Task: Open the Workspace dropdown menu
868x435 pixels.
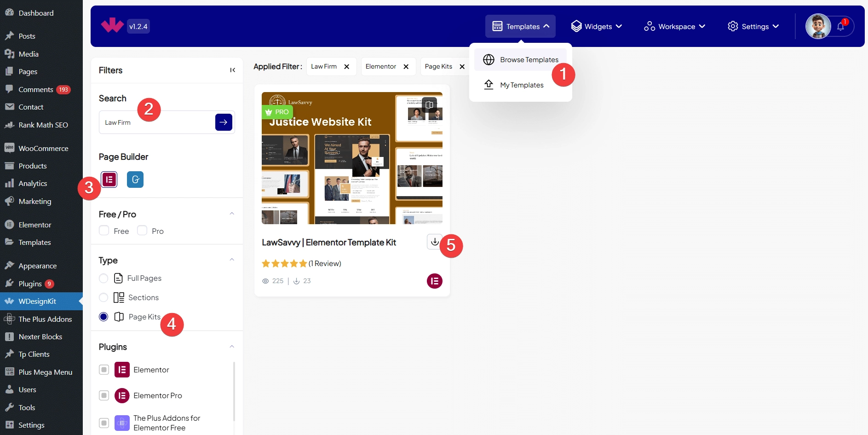Action: coord(675,27)
